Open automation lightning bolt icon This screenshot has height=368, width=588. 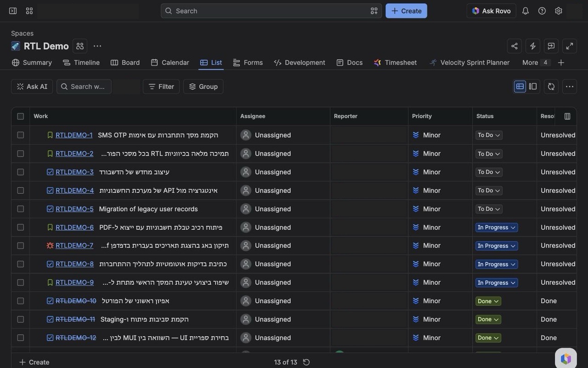point(533,46)
